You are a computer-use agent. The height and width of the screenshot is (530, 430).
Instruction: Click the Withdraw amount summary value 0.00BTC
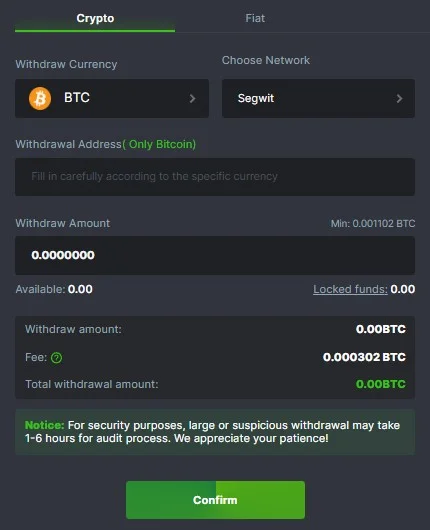click(381, 329)
